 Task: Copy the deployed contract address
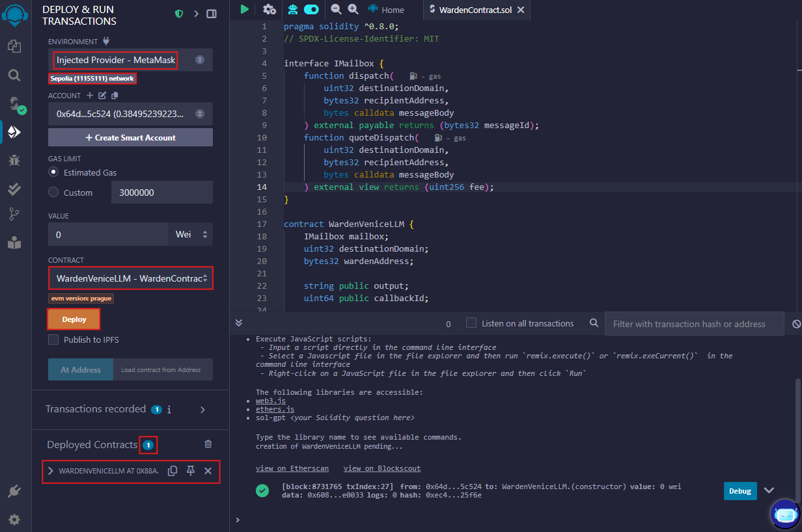click(173, 471)
